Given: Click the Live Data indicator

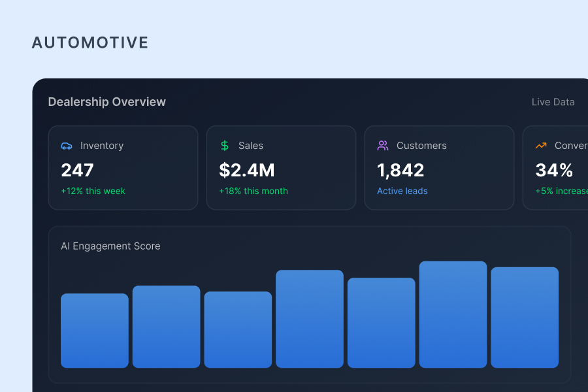Looking at the screenshot, I should [553, 102].
